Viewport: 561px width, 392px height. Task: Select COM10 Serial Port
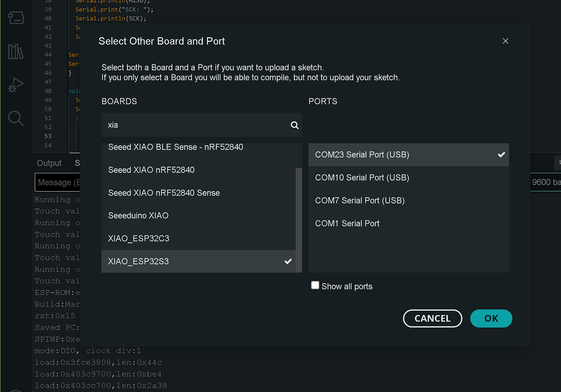362,178
